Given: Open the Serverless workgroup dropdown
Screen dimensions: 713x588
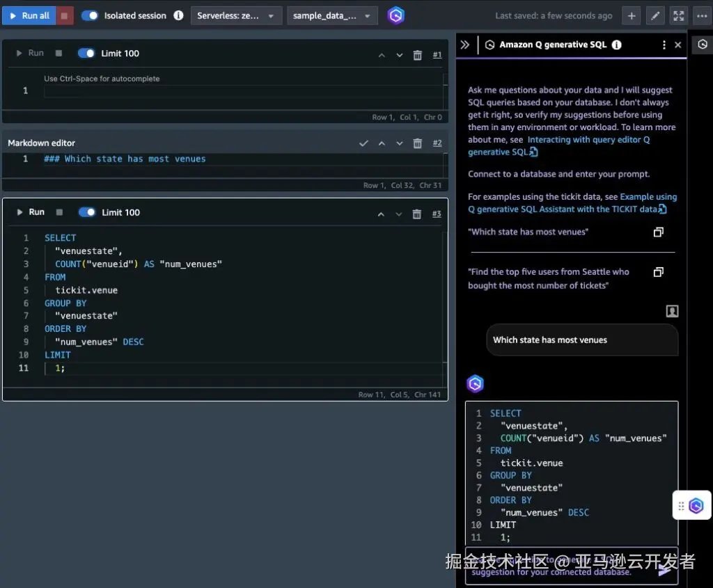Looking at the screenshot, I should 236,15.
